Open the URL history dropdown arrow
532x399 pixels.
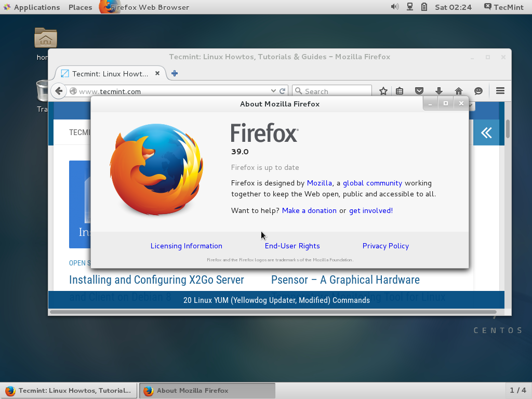pos(273,91)
